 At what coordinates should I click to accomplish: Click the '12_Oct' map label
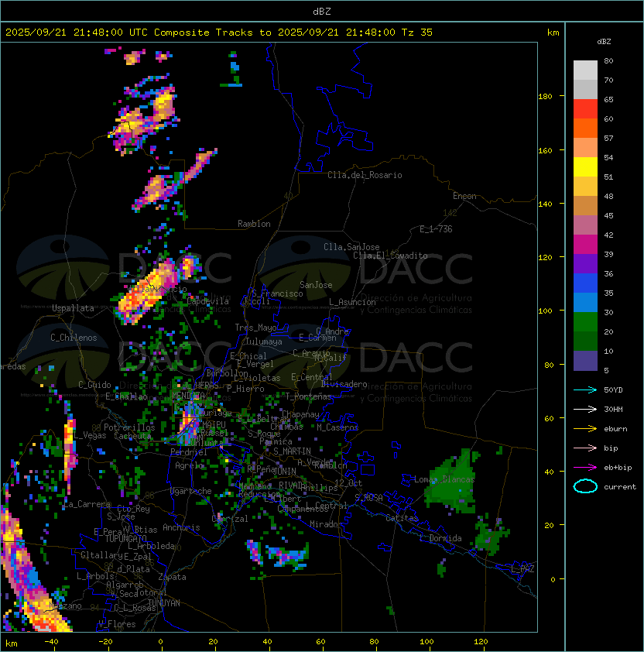point(348,483)
